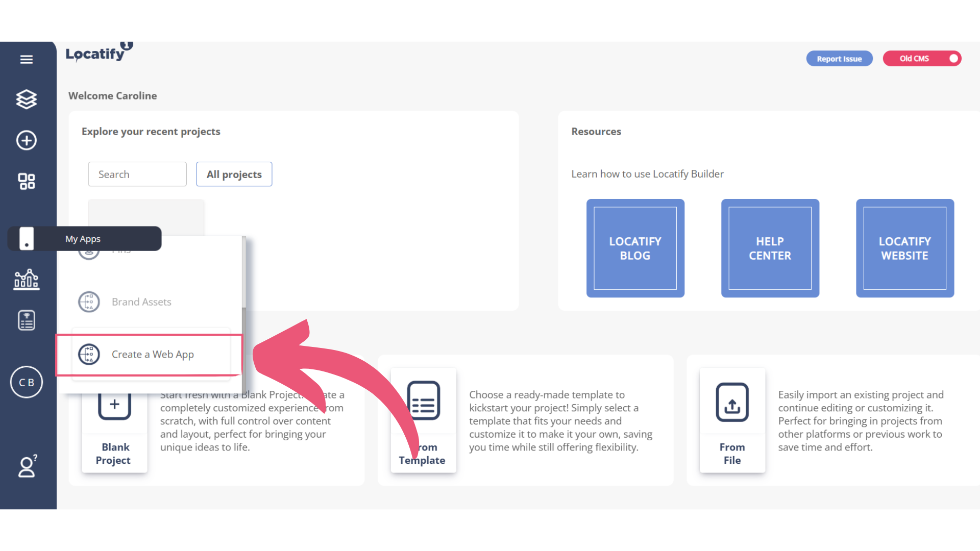This screenshot has width=980, height=551.
Task: Click the plus circle sidebar icon
Action: [x=27, y=140]
